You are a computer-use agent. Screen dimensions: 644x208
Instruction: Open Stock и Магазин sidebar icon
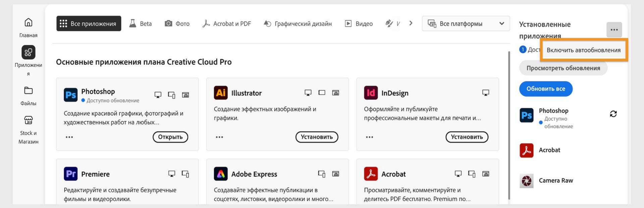coord(29,120)
